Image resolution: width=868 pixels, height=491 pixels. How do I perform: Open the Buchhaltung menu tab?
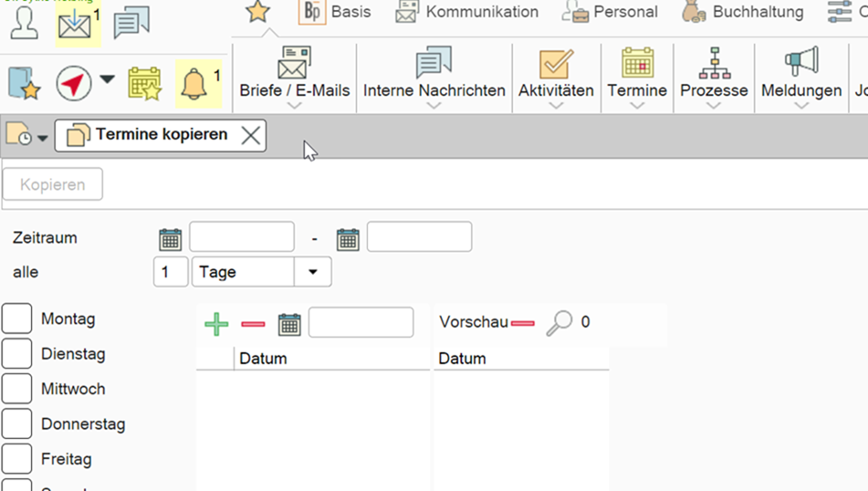pyautogui.click(x=743, y=12)
